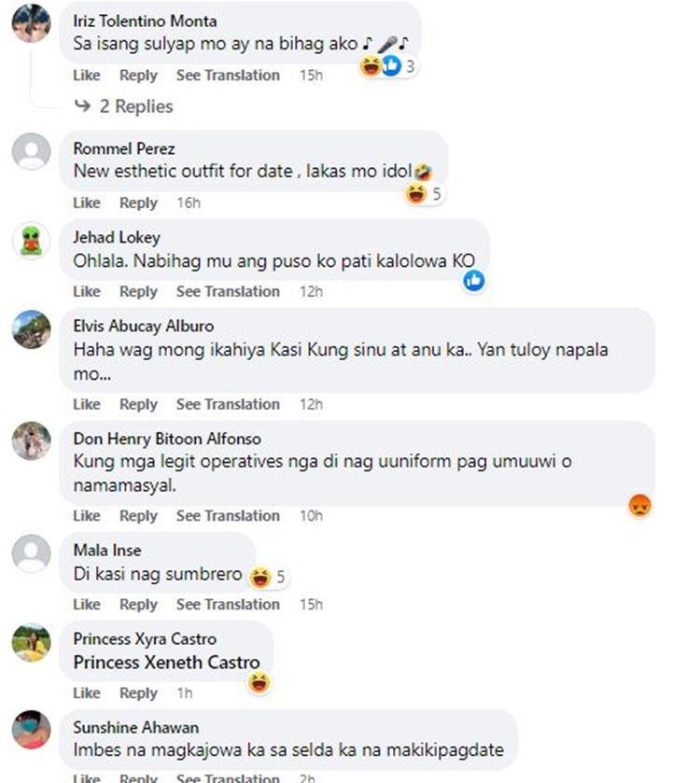Click blue like reaction on Jehad Lokey's comment
The width and height of the screenshot is (700, 783).
[x=474, y=281]
